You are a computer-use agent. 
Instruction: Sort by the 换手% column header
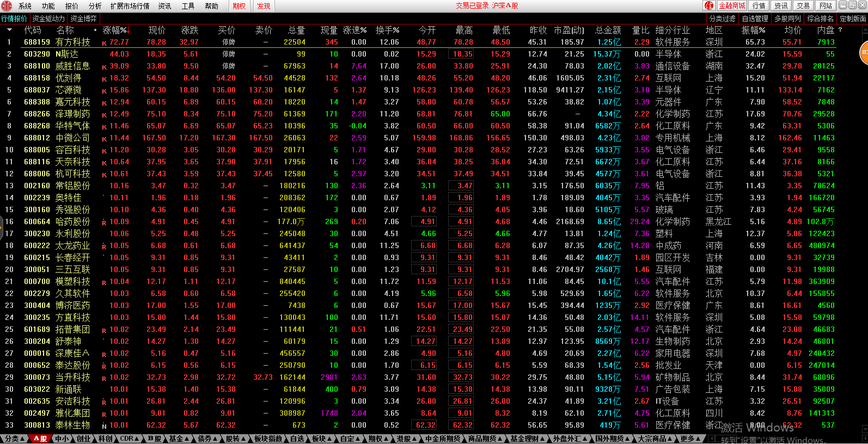(x=388, y=30)
